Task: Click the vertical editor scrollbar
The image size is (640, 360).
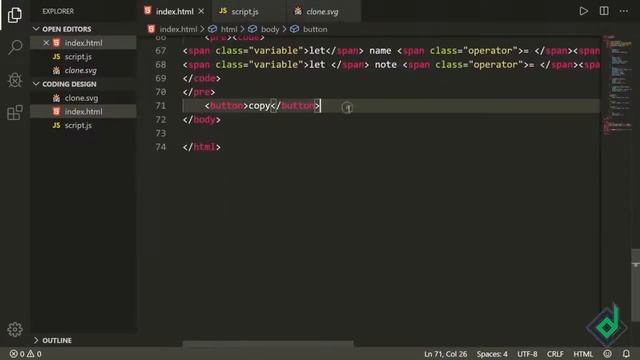Action: [636, 286]
